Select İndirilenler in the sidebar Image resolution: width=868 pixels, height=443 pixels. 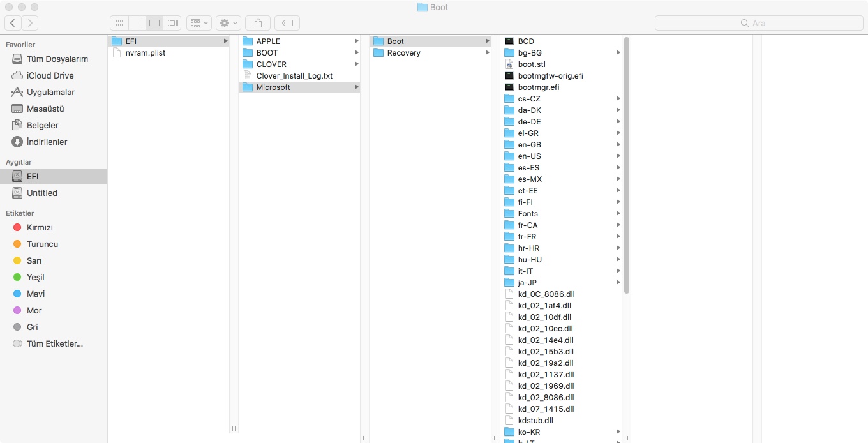point(47,142)
